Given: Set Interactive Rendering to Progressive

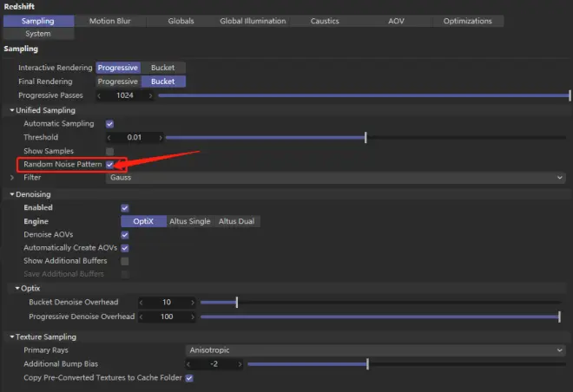Looking at the screenshot, I should tap(118, 68).
